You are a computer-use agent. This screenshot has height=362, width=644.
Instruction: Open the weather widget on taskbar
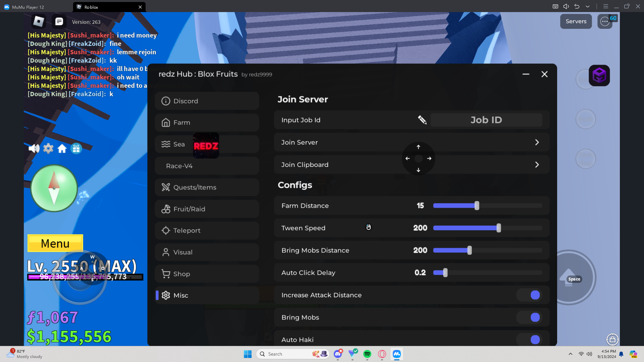(24, 354)
